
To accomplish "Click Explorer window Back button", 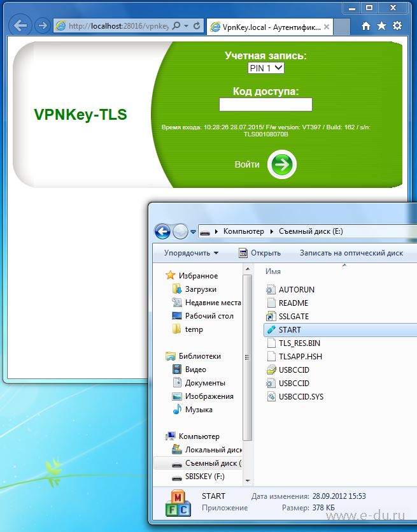I will coord(162,232).
